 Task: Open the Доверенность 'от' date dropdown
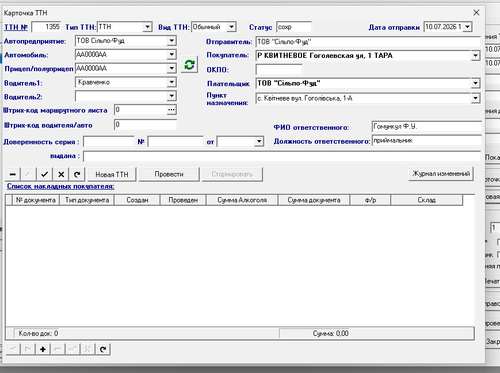pos(259,142)
